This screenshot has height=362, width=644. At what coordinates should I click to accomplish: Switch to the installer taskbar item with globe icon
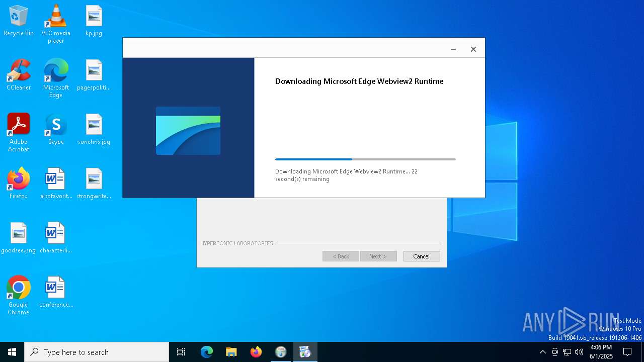281,352
